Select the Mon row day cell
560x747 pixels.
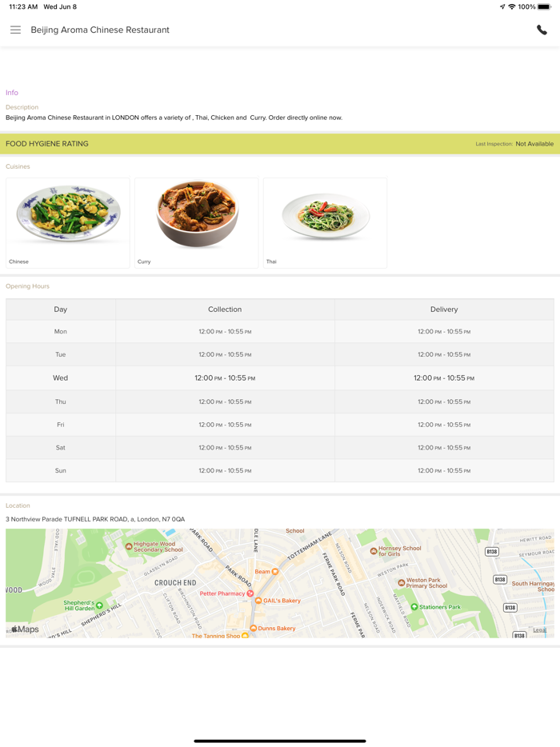[61, 332]
